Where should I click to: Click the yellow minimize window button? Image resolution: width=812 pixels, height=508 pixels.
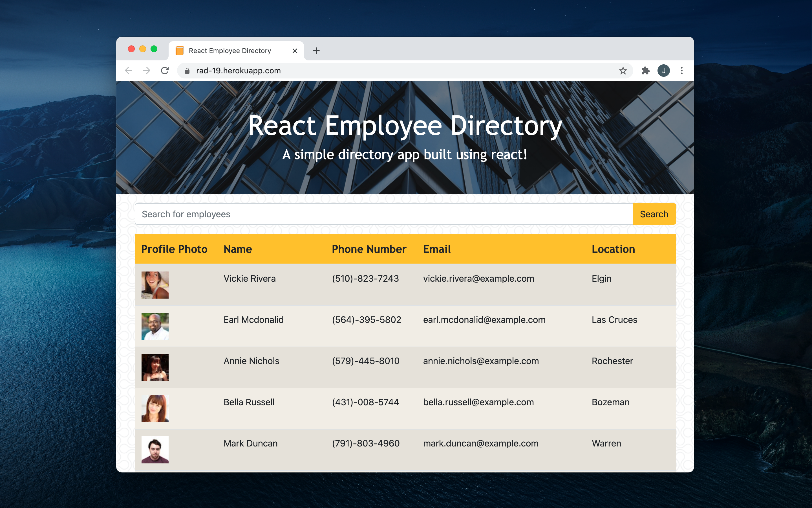click(x=143, y=49)
